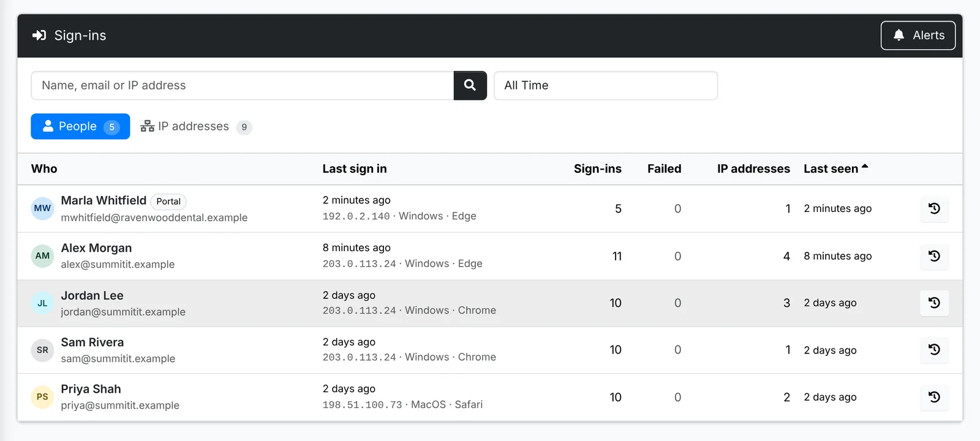Screen dimensions: 980x441
Task: Click jordan@summitit.example email
Action: point(123,312)
